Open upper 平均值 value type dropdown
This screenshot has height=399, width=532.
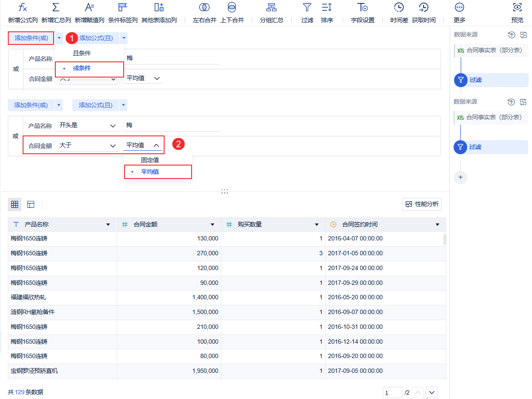point(143,78)
